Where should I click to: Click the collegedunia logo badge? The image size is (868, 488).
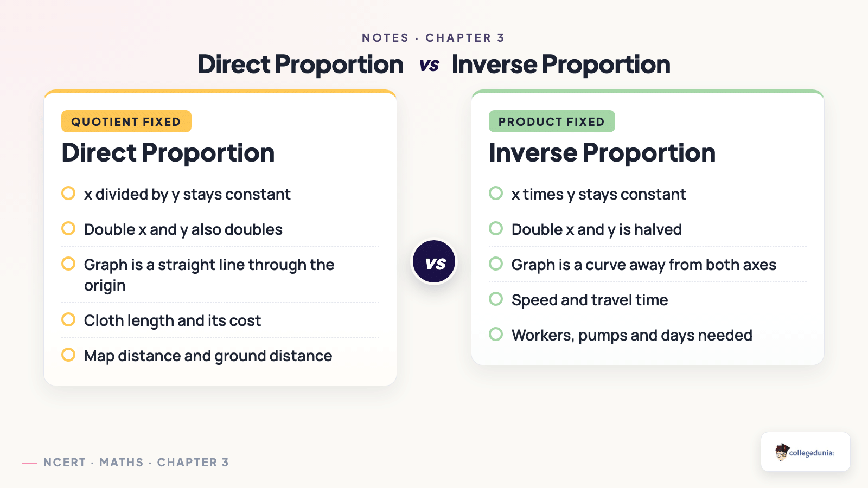pos(805,452)
